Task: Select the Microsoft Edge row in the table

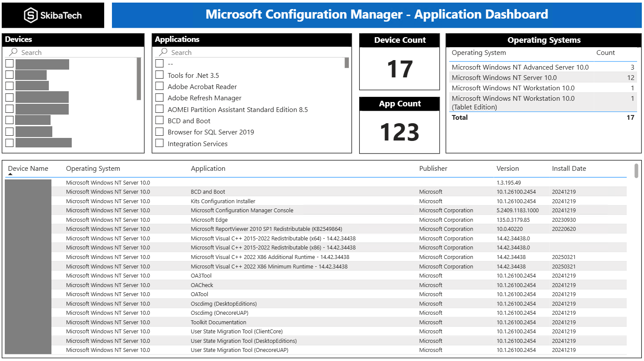Action: 303,219
